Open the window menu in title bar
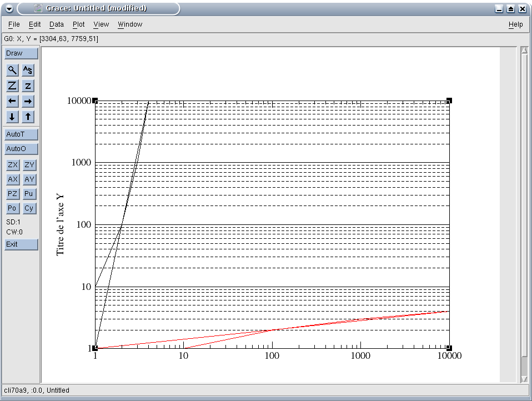The height and width of the screenshot is (401, 532). click(x=9, y=8)
